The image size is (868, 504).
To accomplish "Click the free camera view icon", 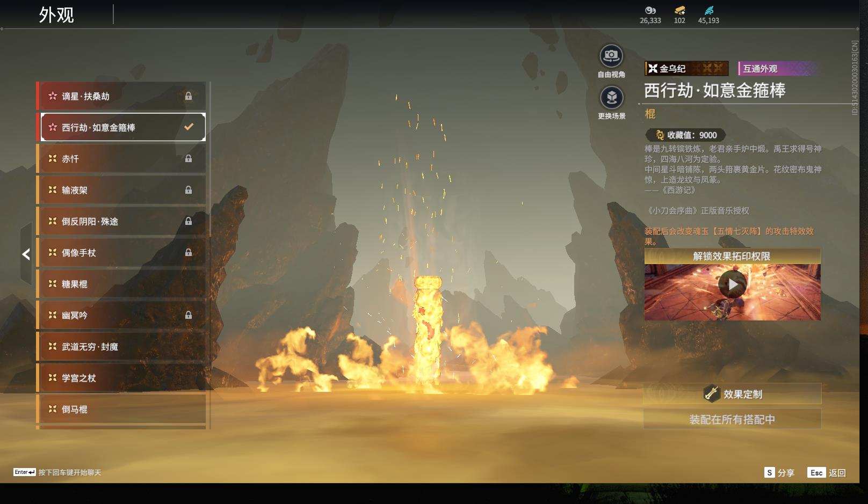I will pos(611,56).
